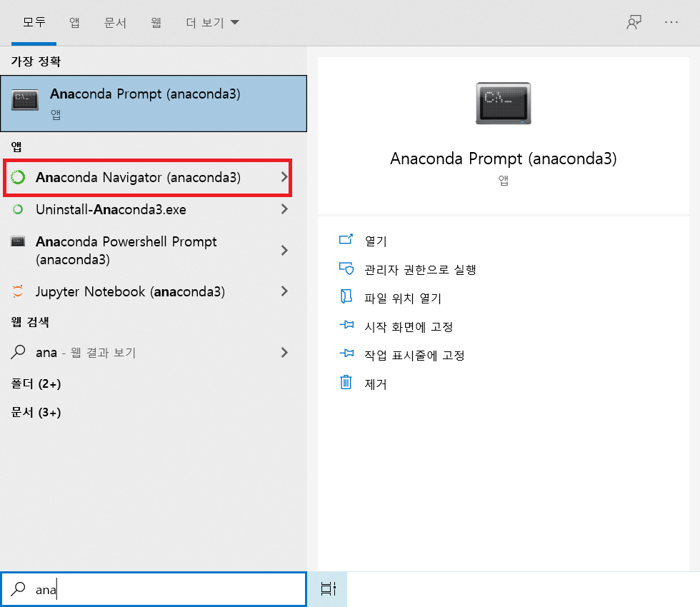
Task: Click the trash can icon beside 제거
Action: pos(346,382)
